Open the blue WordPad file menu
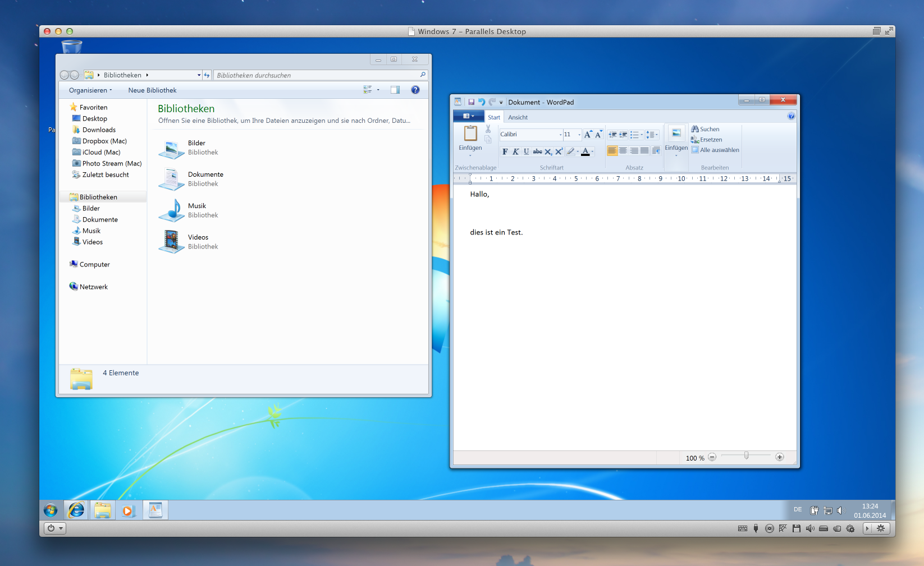The image size is (924, 566). pyautogui.click(x=468, y=117)
